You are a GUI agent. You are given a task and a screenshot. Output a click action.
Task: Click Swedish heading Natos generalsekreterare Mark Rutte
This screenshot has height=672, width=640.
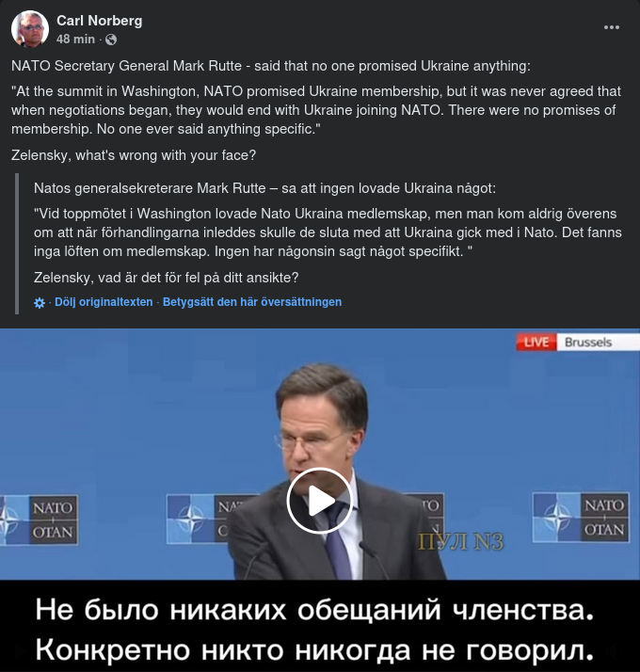tap(264, 188)
